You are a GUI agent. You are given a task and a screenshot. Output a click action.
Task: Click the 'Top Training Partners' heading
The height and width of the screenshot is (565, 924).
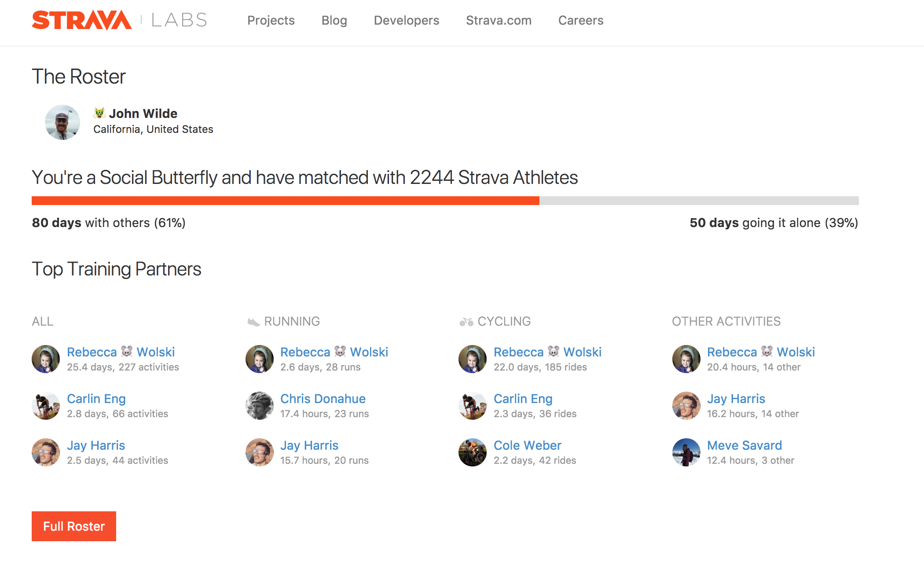pos(117,269)
